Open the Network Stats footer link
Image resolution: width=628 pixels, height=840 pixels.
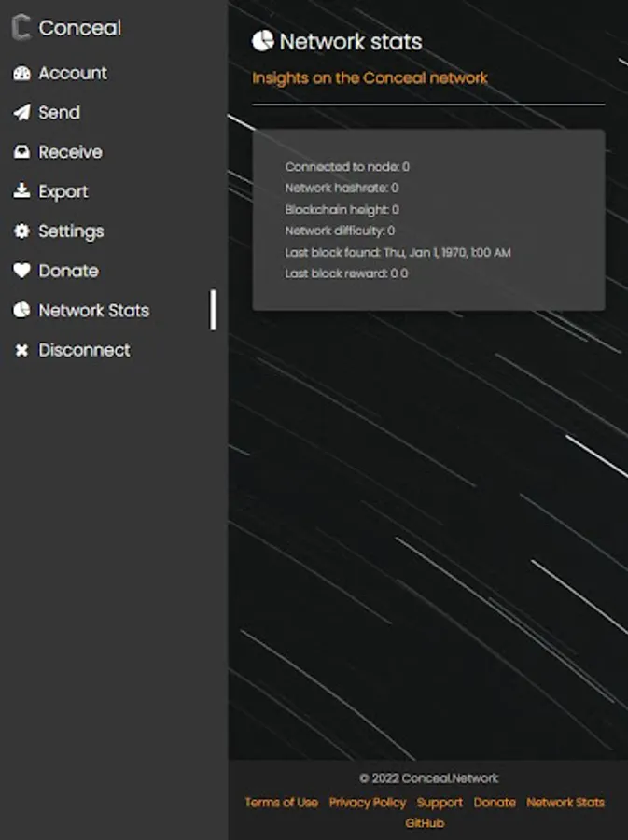565,803
